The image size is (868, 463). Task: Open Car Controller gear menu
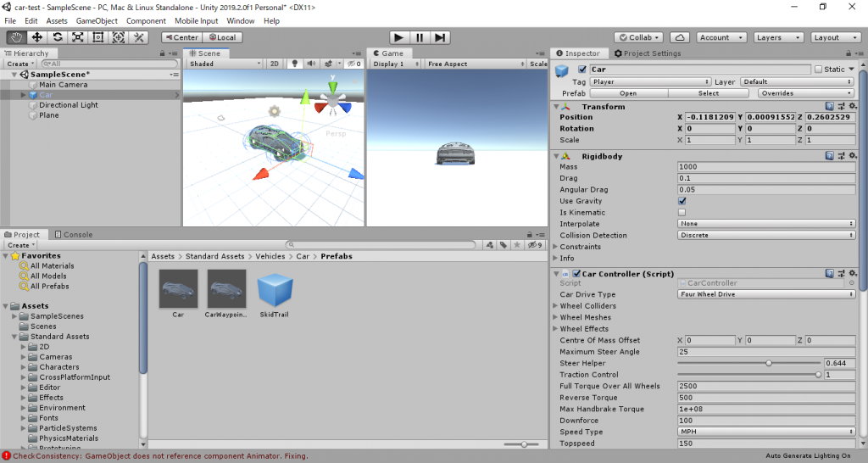[853, 274]
